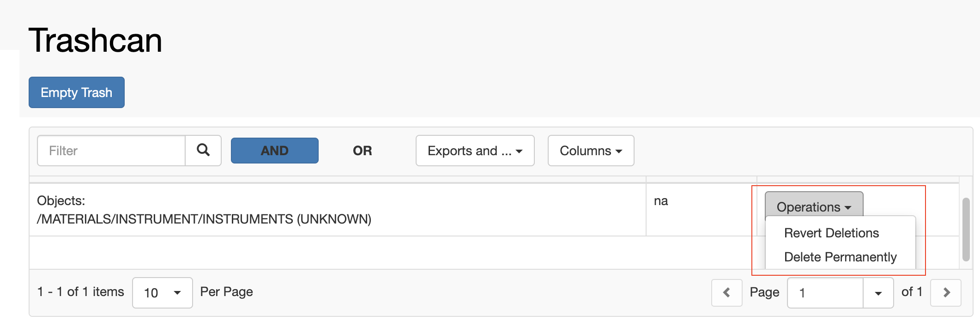Screen dimensions: 980x327
Task: Select Revert Deletions menu entry
Action: (831, 233)
